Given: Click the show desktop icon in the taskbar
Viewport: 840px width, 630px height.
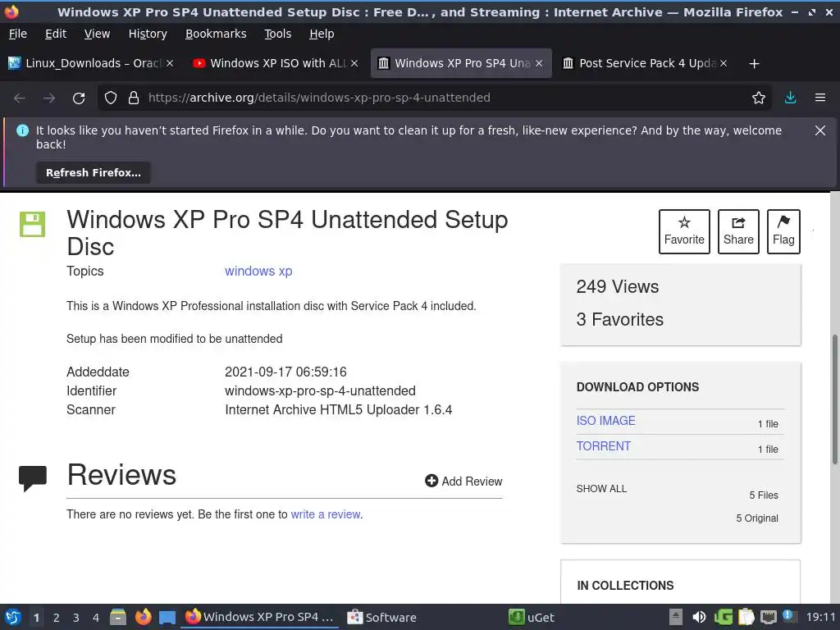Looking at the screenshot, I should tap(167, 618).
